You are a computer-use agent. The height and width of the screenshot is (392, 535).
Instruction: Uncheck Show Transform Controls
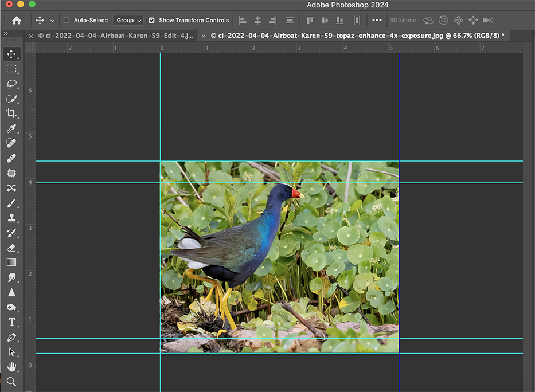point(151,21)
